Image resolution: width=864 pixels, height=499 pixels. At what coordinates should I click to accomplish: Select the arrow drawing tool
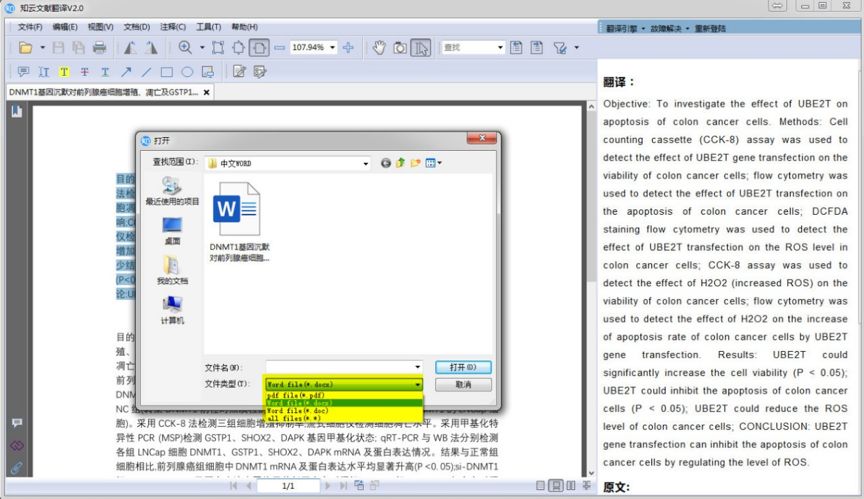click(126, 72)
